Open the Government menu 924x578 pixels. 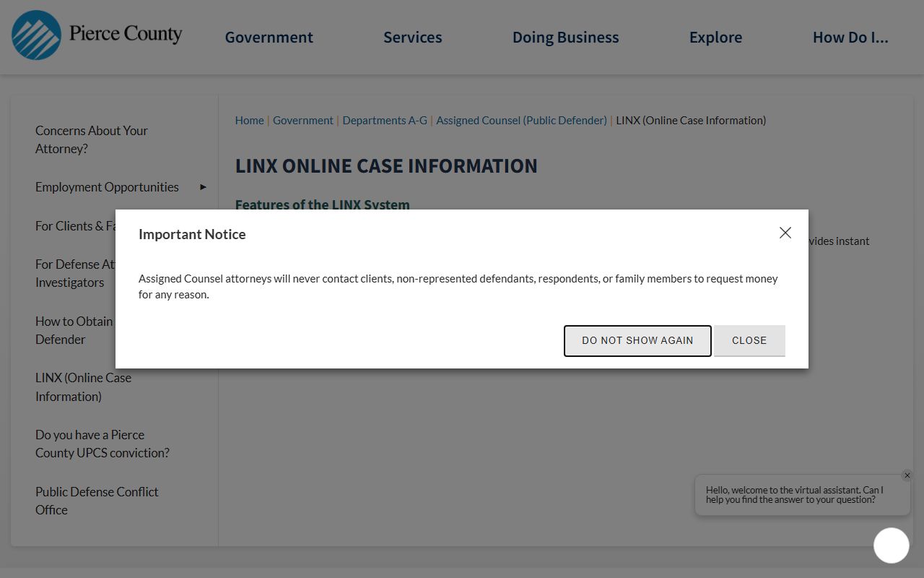[269, 38]
